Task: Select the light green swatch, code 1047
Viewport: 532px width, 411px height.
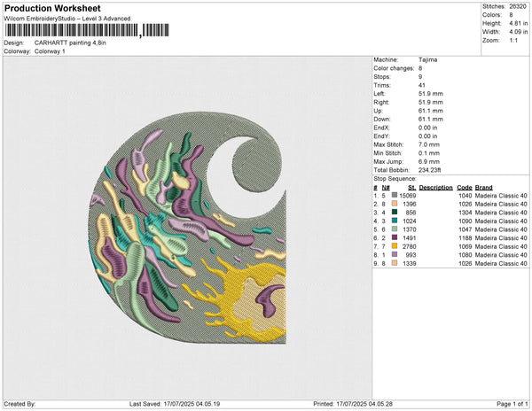Action: pos(395,229)
